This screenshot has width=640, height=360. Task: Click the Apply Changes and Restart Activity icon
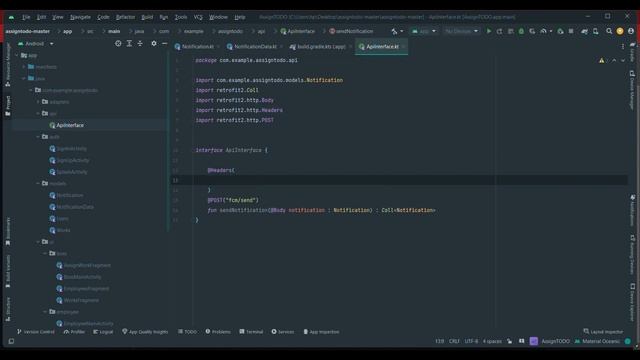499,31
